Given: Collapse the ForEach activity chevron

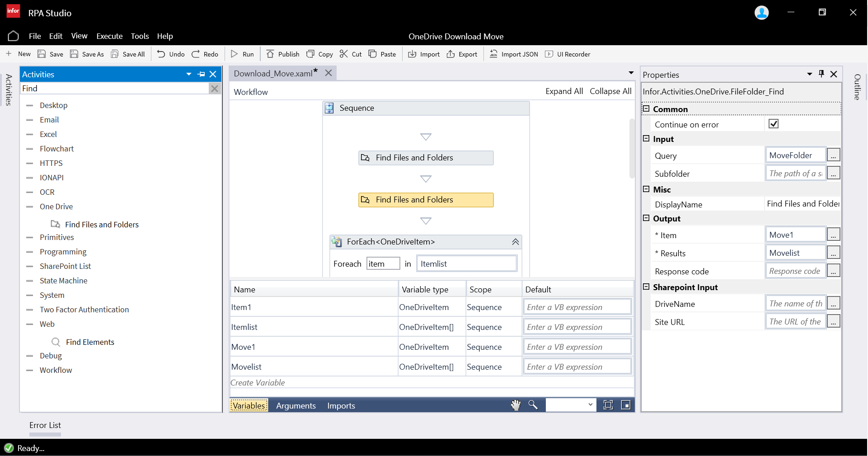Looking at the screenshot, I should pyautogui.click(x=515, y=242).
